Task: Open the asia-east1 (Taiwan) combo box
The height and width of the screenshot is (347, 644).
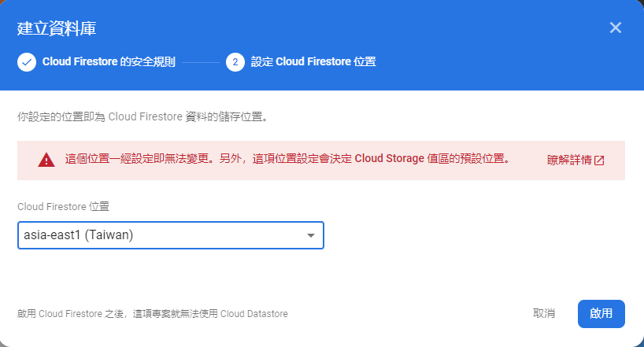Action: [x=157, y=235]
